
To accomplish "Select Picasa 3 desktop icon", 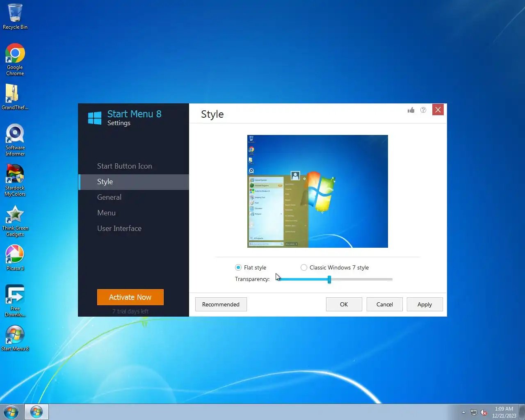I will [15, 258].
